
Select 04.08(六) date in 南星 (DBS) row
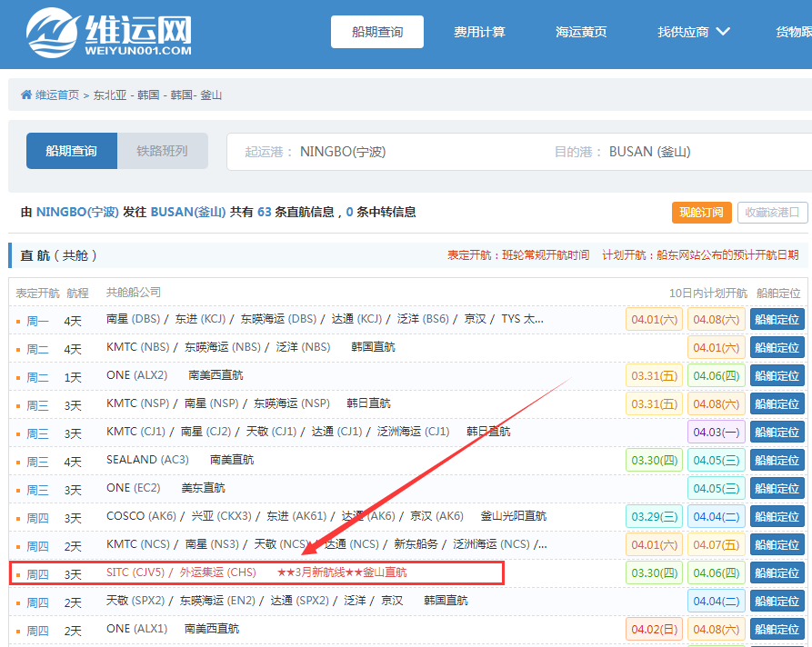click(717, 319)
